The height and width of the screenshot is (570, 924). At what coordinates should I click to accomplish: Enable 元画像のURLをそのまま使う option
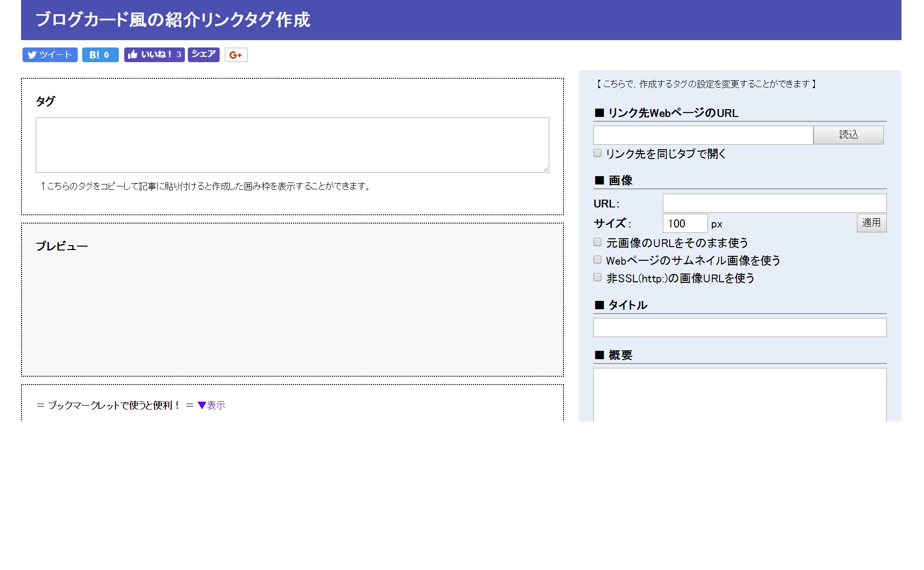click(597, 242)
